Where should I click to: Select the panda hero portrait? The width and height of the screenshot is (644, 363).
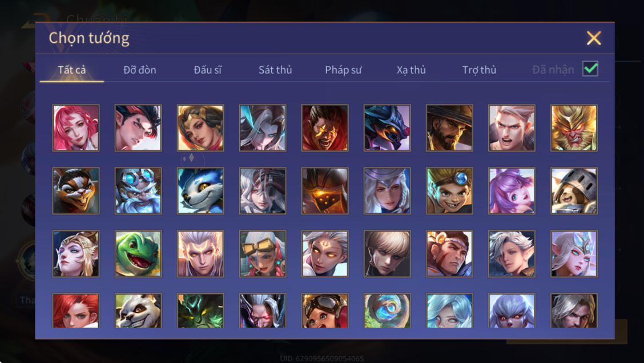pyautogui.click(x=138, y=310)
